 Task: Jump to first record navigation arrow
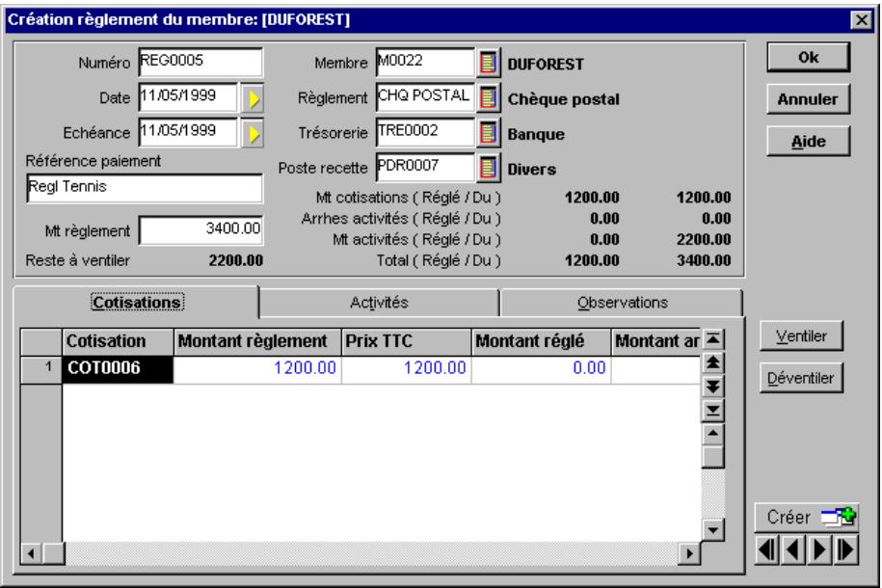(767, 549)
